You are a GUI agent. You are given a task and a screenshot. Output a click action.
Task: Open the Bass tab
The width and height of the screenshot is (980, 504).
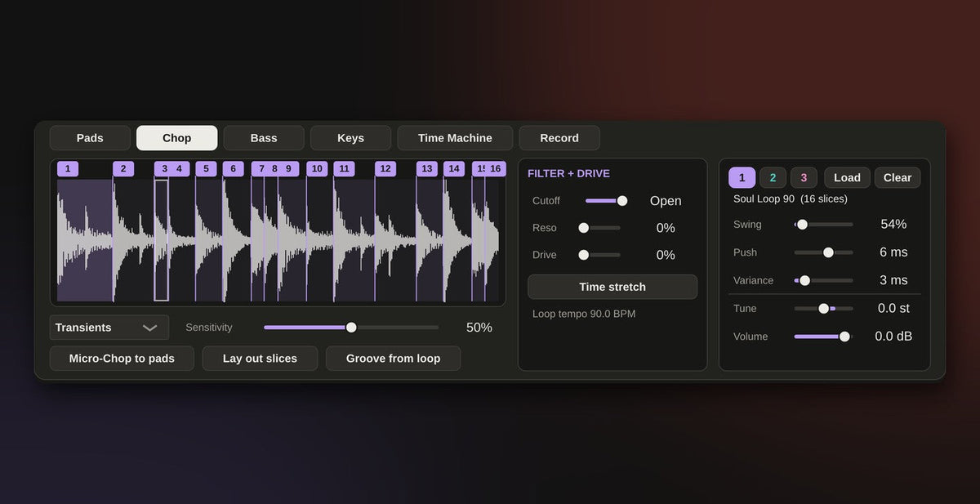click(x=264, y=138)
